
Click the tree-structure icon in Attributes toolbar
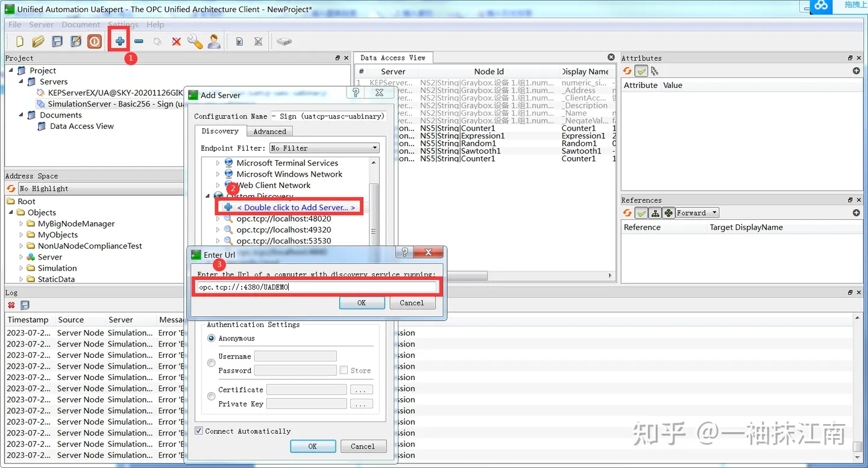(655, 71)
